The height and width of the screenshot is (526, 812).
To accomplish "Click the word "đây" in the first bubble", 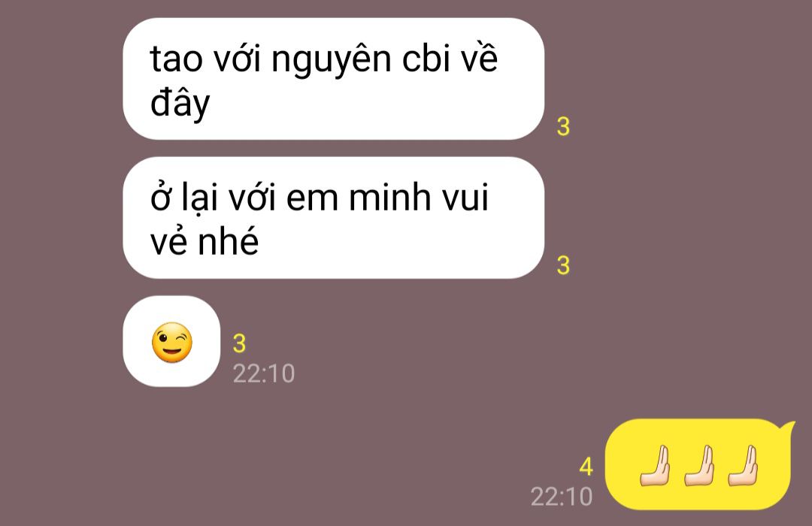I will (180, 104).
